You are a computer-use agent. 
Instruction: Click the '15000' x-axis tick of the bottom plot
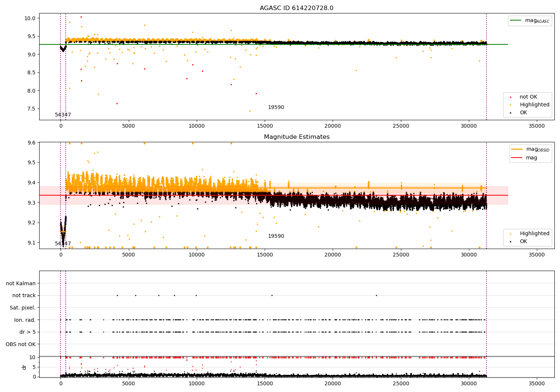(x=265, y=383)
